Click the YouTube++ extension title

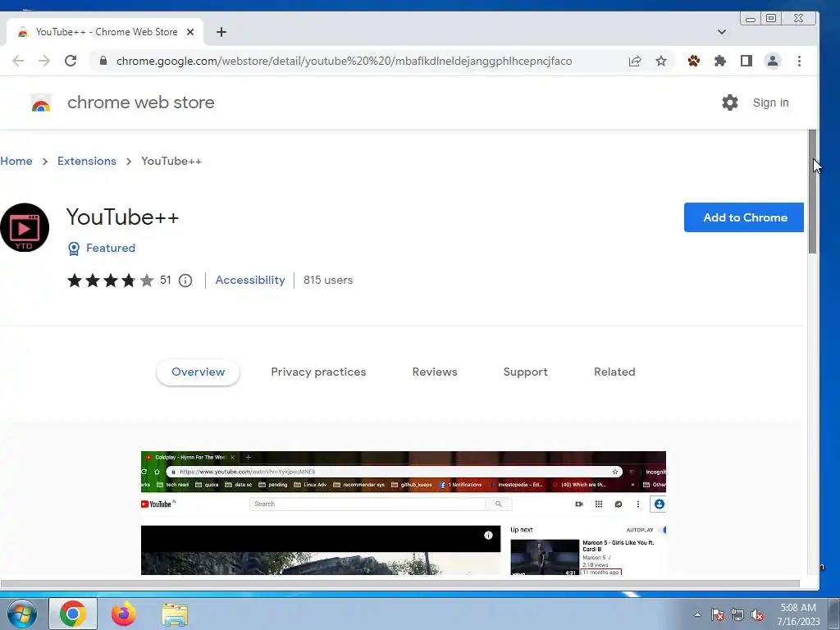click(122, 217)
